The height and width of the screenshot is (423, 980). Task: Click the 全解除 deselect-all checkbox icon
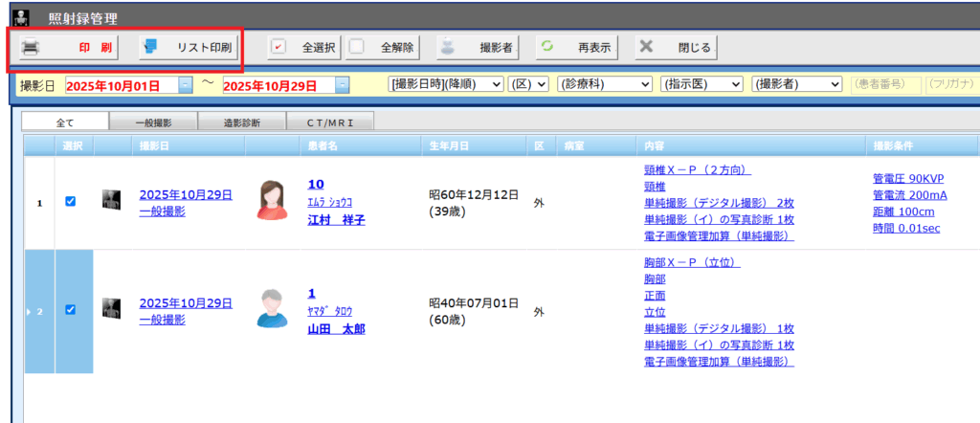pos(356,47)
